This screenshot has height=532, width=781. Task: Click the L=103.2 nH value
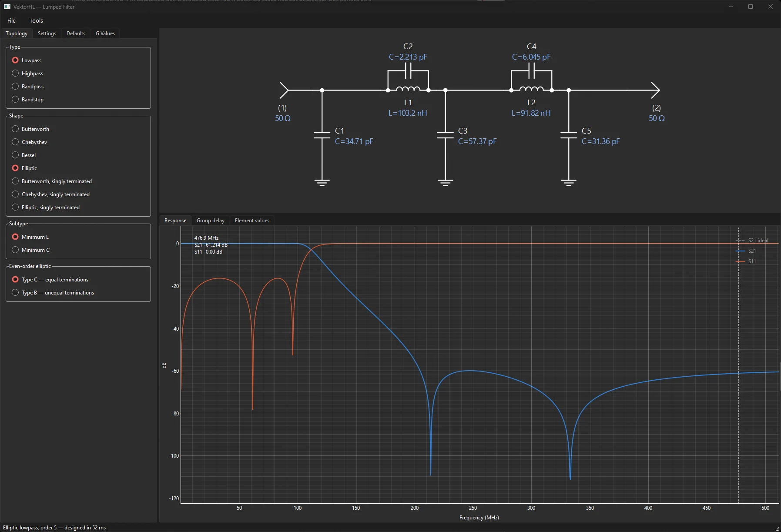tap(408, 113)
